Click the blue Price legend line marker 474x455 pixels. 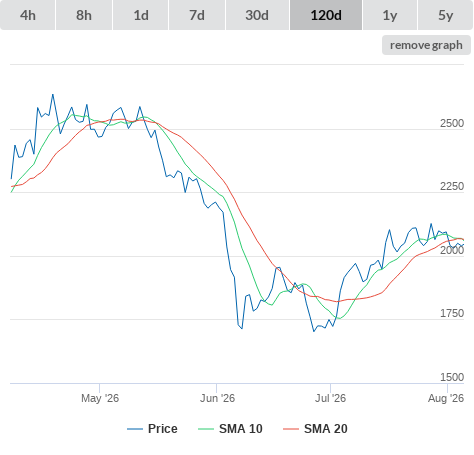[x=135, y=429]
